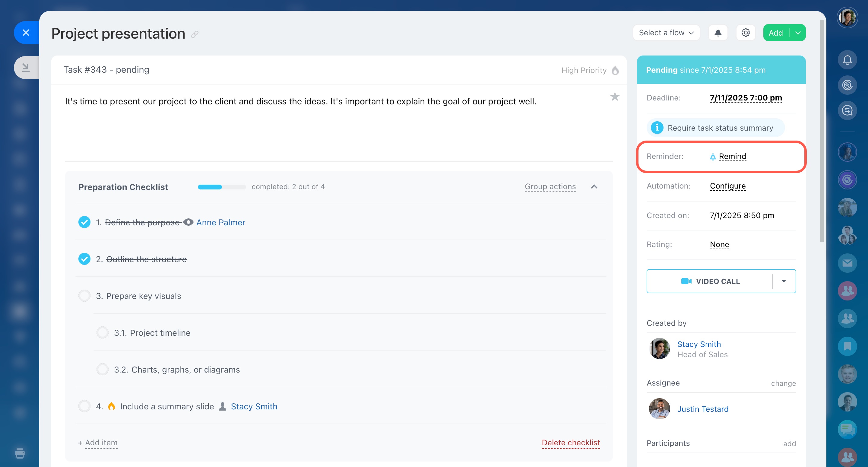Open the Automation Configure link

pyautogui.click(x=727, y=186)
